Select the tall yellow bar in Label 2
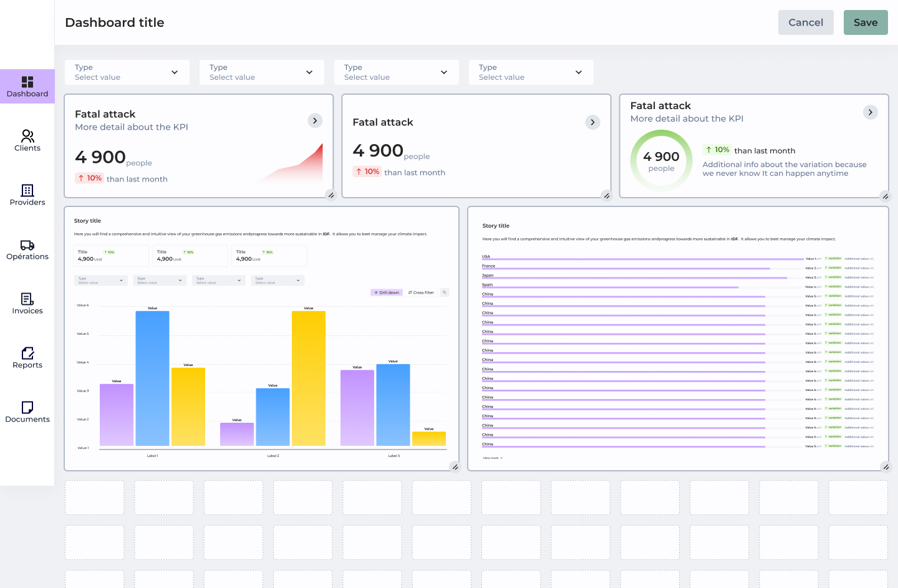Screen dimensions: 898x588 (x=309, y=378)
